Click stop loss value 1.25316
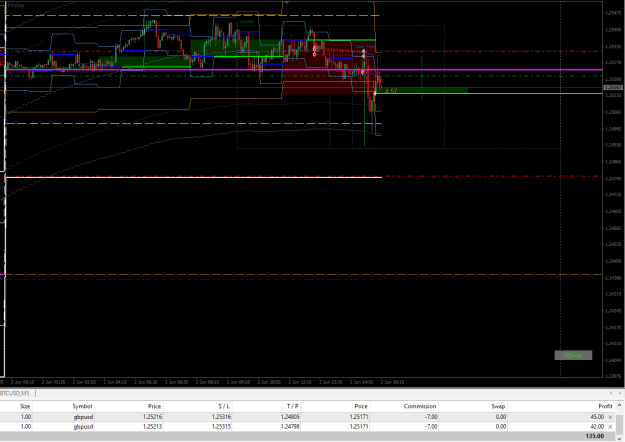625x442 pixels. [x=221, y=417]
